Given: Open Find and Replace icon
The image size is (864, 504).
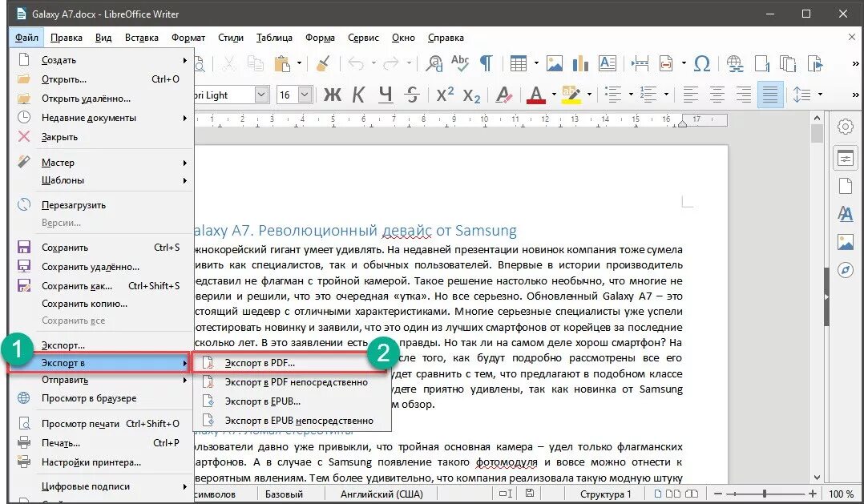Looking at the screenshot, I should (x=434, y=63).
